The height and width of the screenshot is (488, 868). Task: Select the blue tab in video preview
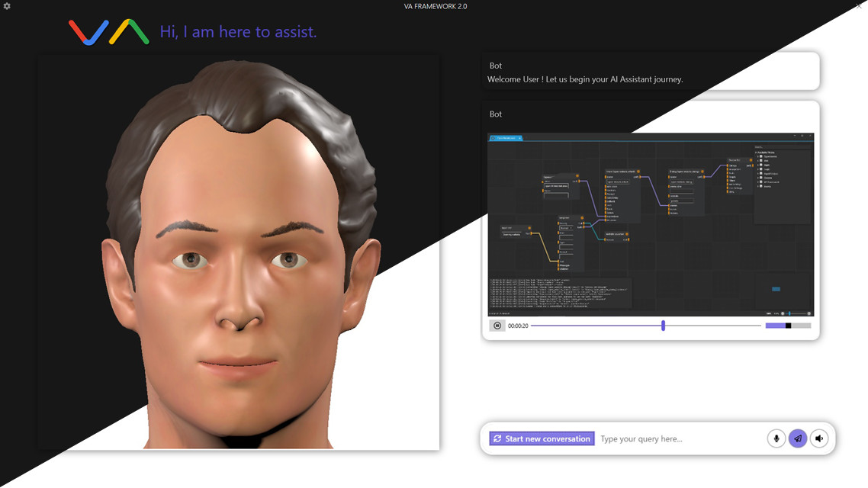tap(505, 138)
